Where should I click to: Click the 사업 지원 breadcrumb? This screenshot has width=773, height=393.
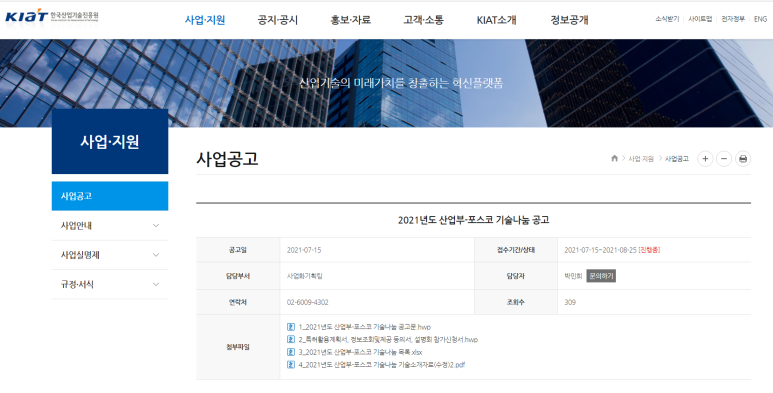tap(641, 159)
